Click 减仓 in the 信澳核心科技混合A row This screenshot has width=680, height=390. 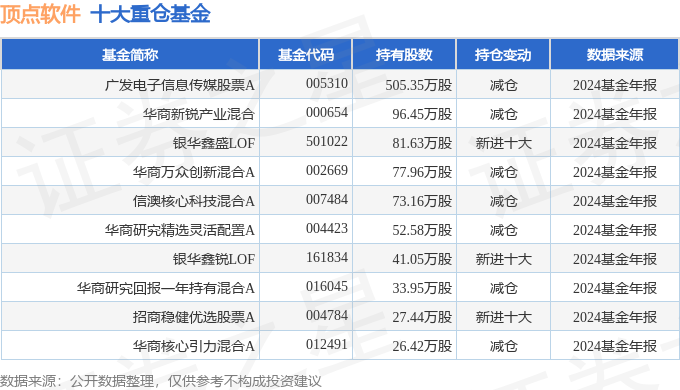pyautogui.click(x=503, y=201)
